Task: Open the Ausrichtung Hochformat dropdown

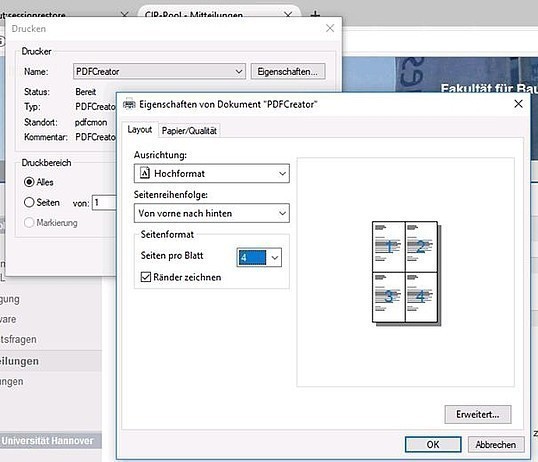Action: (212, 173)
